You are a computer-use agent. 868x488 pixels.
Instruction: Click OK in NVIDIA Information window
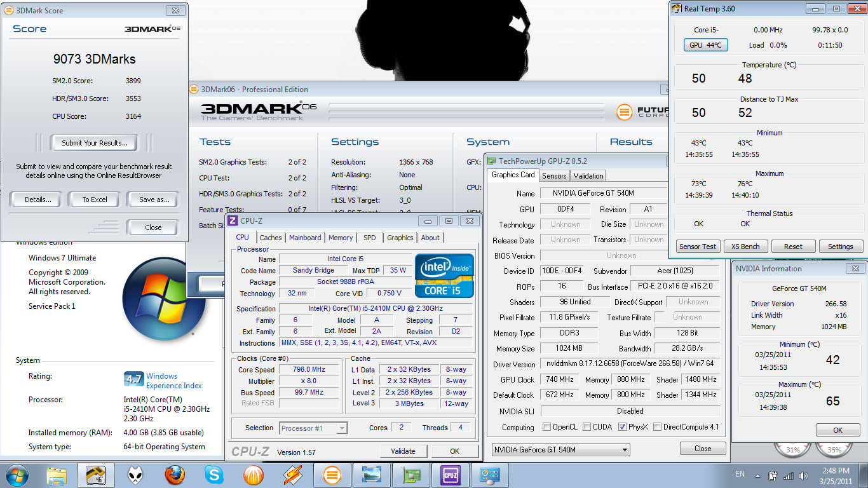(x=837, y=430)
